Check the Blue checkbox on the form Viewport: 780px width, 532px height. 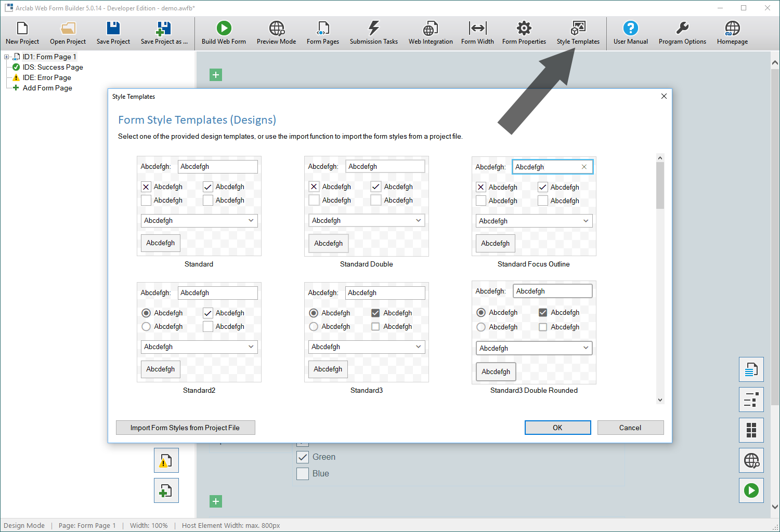tap(303, 473)
